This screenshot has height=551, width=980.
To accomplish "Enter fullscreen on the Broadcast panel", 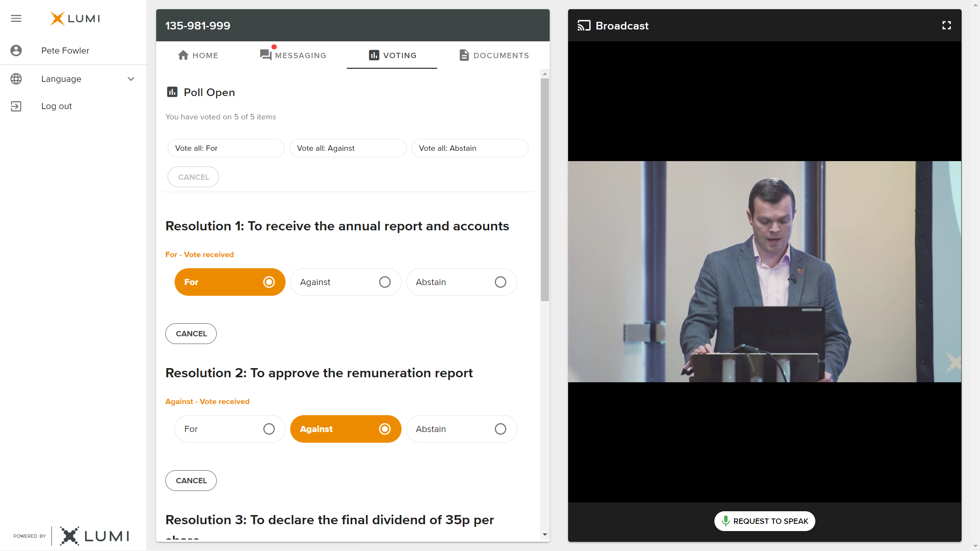I will click(946, 25).
